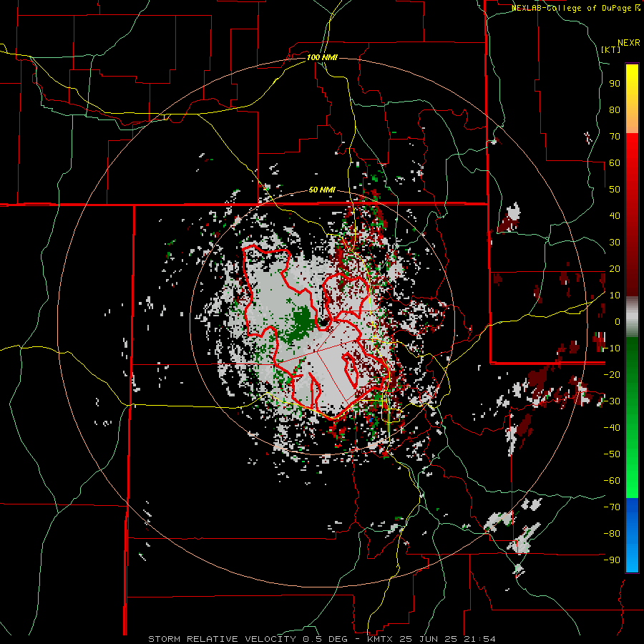Click the "NEXLAB-College of DuPage" header text

coord(571,8)
